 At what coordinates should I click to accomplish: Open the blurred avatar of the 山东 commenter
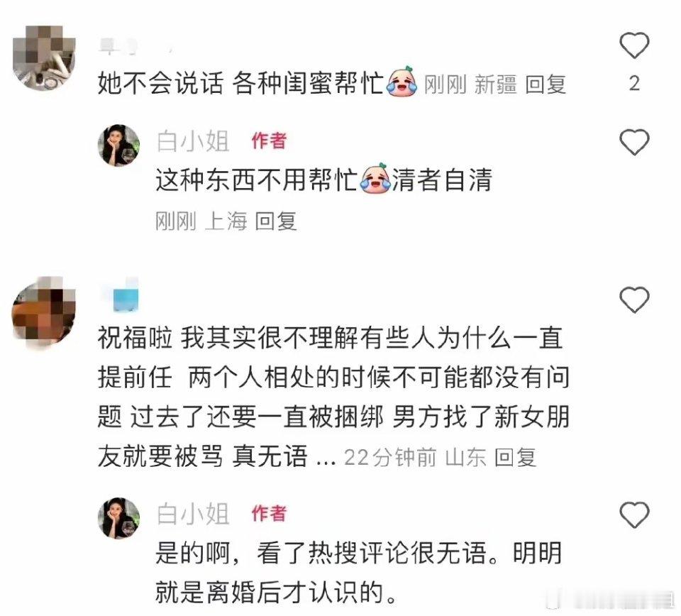[x=44, y=311]
